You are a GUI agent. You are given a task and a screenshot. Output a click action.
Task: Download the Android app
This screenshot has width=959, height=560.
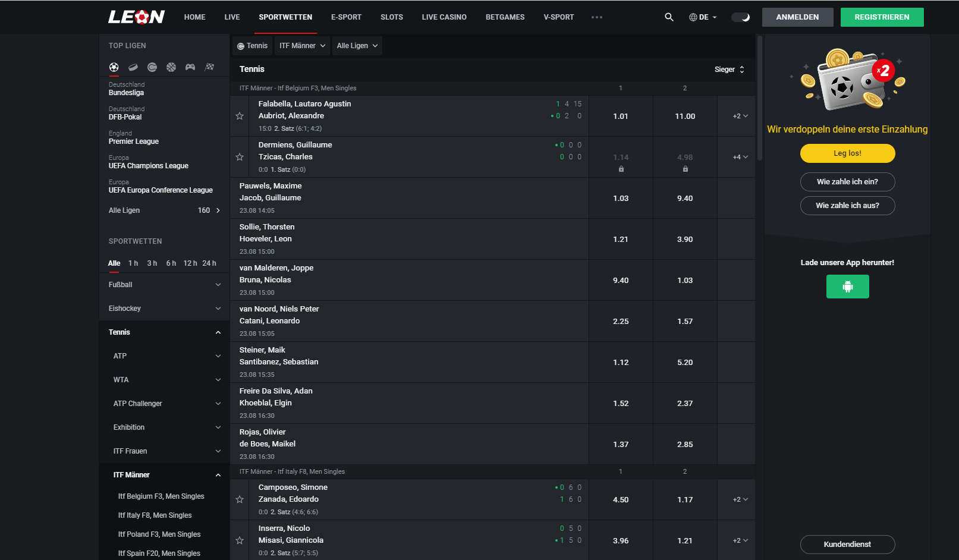tap(847, 287)
